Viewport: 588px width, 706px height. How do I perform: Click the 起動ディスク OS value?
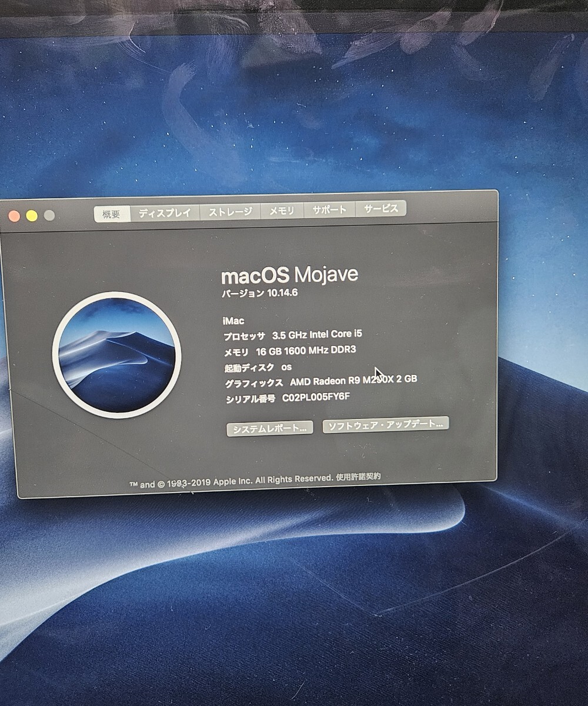[286, 367]
